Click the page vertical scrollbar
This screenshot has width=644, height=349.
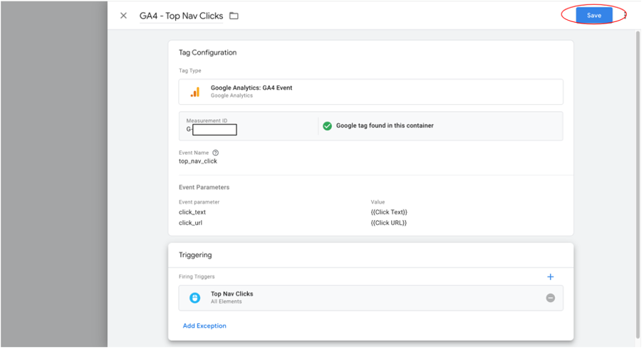coord(638,184)
